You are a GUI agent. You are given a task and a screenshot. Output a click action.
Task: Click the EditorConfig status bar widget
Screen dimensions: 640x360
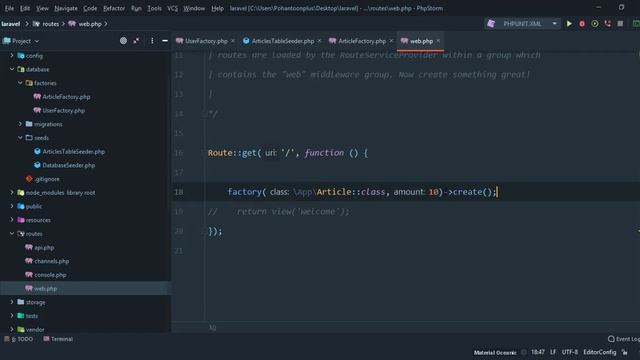click(x=600, y=352)
